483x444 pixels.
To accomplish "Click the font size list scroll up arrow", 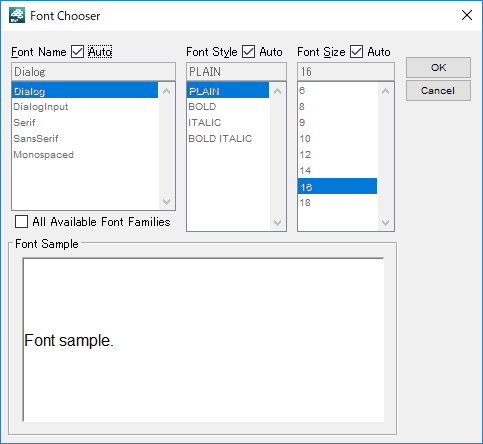I will (x=386, y=91).
